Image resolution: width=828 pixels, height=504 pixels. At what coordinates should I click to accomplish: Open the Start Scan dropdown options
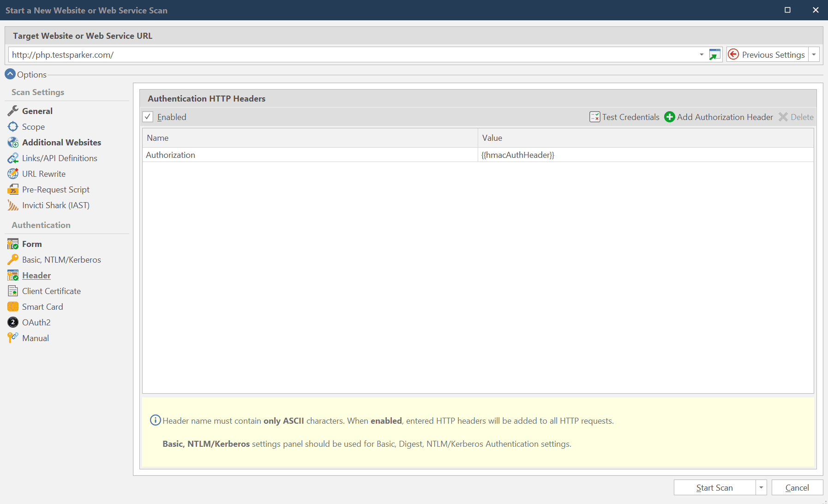[x=760, y=487]
